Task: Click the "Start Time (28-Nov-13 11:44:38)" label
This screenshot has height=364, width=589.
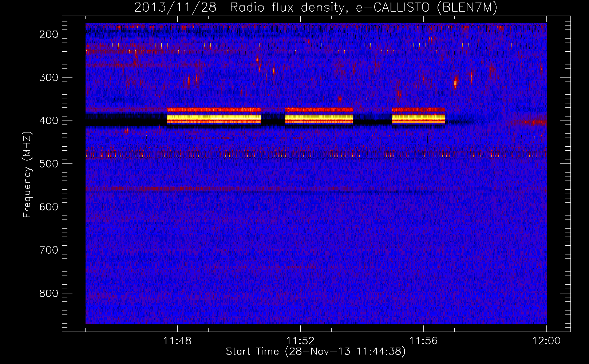Action: pos(315,352)
